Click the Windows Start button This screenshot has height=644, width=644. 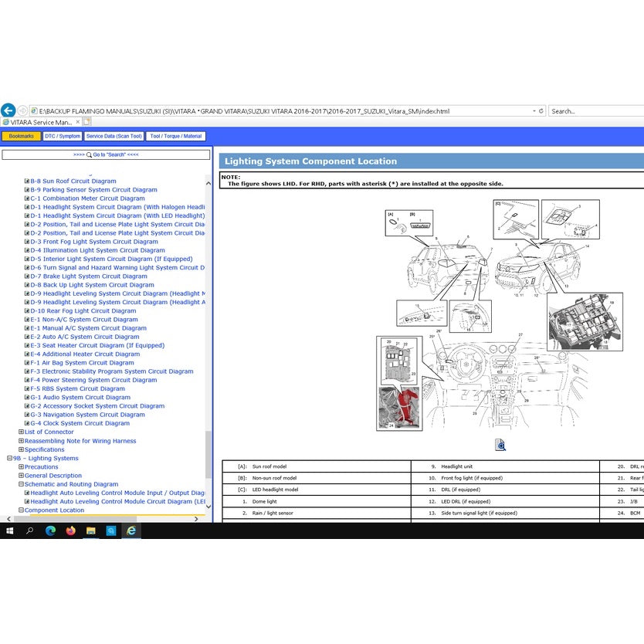pyautogui.click(x=10, y=530)
